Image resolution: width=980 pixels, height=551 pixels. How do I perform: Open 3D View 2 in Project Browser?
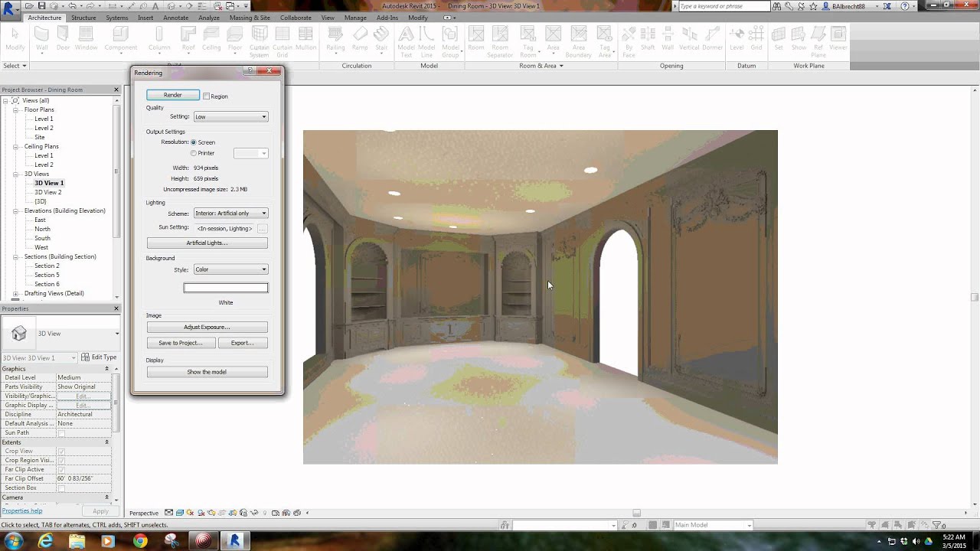pos(47,192)
